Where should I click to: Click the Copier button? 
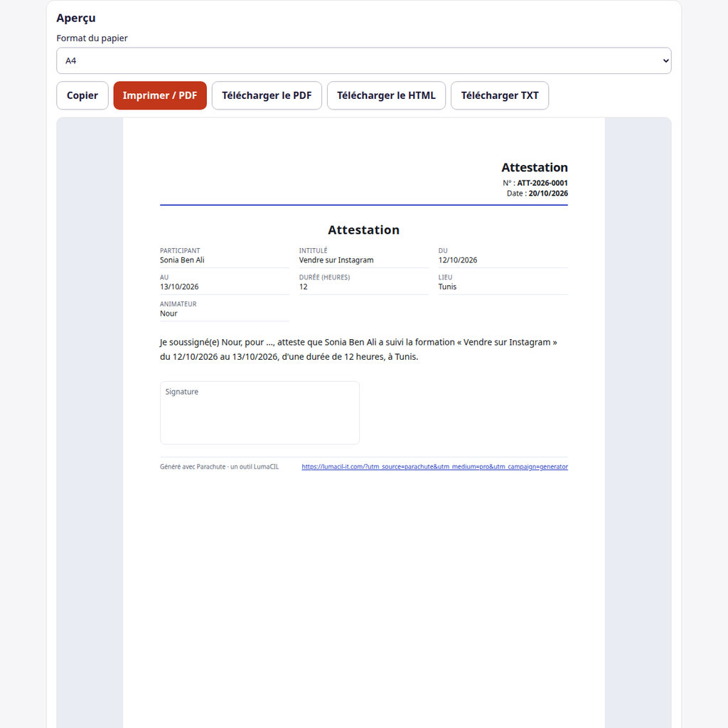[x=82, y=96]
